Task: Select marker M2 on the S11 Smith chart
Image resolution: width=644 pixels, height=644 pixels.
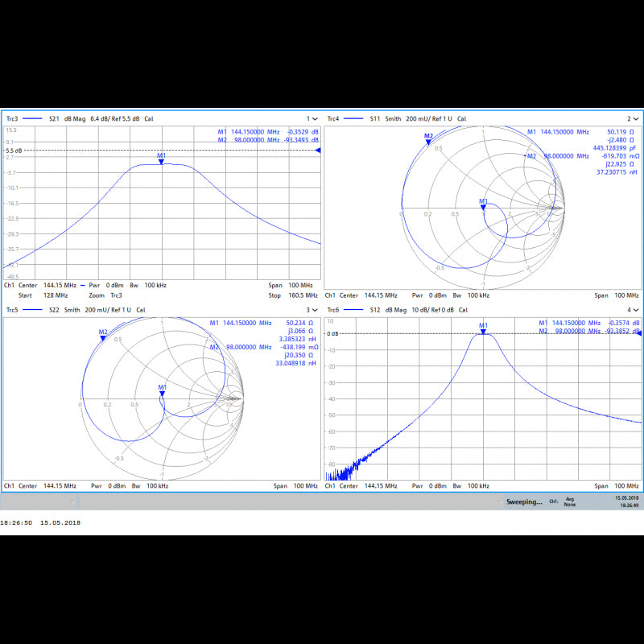Action: coord(428,142)
